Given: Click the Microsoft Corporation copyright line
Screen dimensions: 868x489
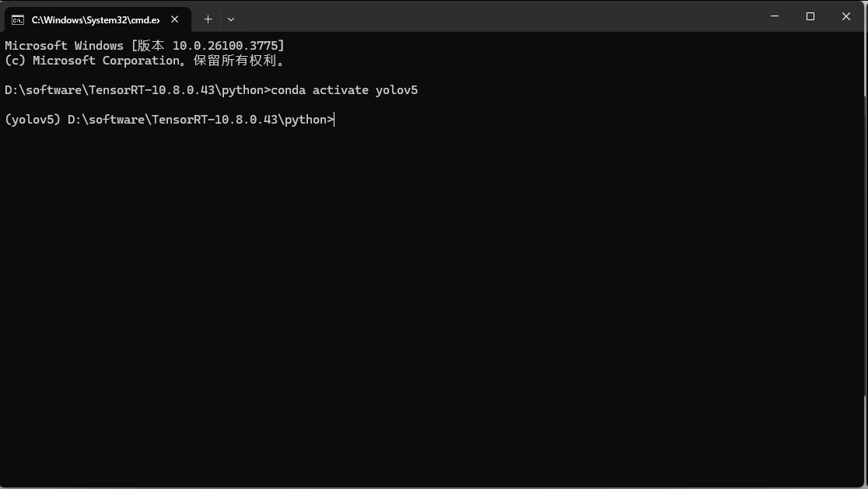Looking at the screenshot, I should tap(144, 60).
